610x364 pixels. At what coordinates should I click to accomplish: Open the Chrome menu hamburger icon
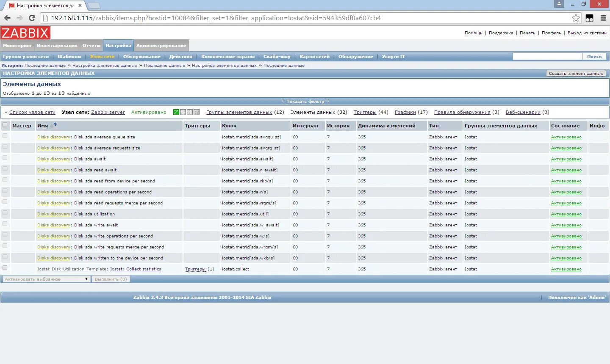tap(603, 18)
